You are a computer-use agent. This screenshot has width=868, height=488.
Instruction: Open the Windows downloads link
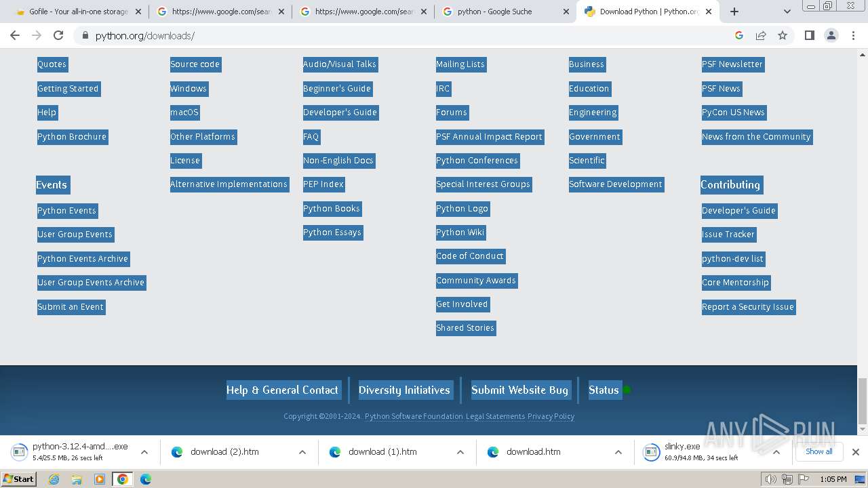point(189,89)
